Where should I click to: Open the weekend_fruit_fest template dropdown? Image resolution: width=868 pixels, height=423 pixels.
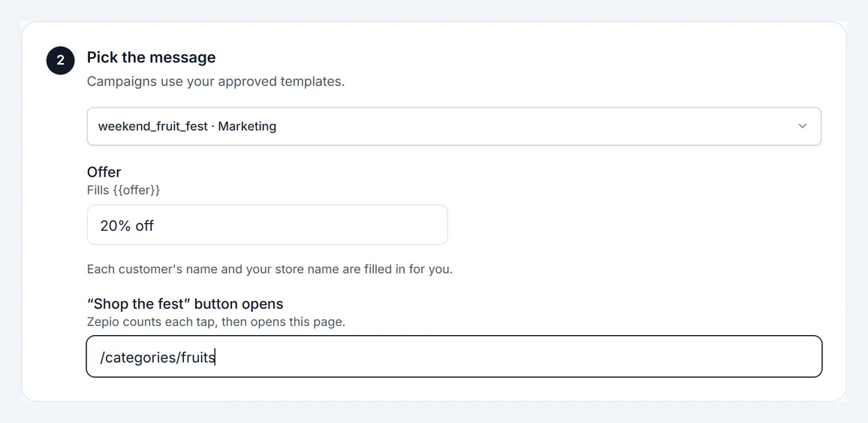454,126
